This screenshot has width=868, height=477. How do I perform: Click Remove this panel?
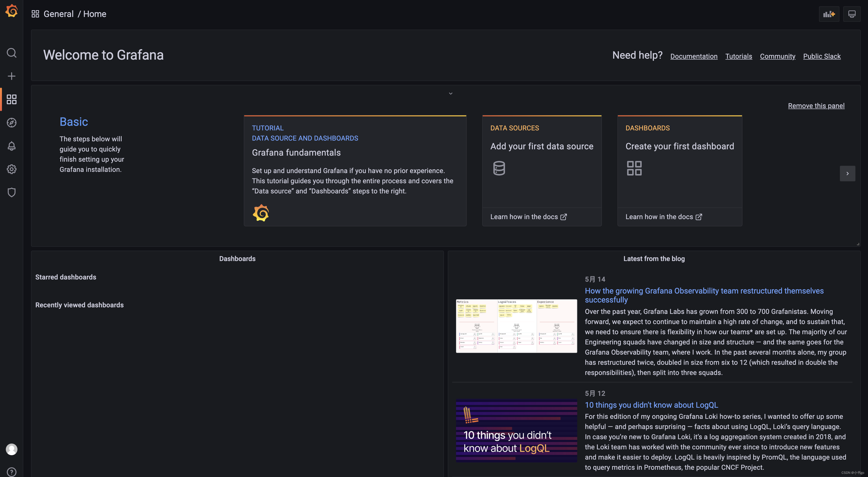pyautogui.click(x=816, y=106)
